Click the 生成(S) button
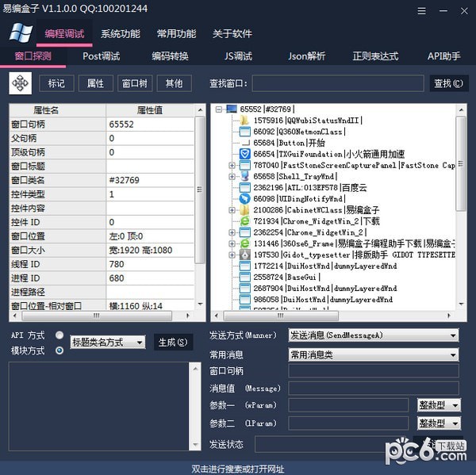The width and height of the screenshot is (476, 475). pos(173,343)
